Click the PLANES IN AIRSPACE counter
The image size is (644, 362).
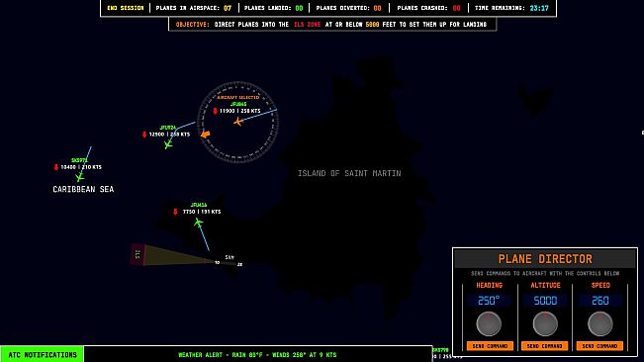pos(194,8)
